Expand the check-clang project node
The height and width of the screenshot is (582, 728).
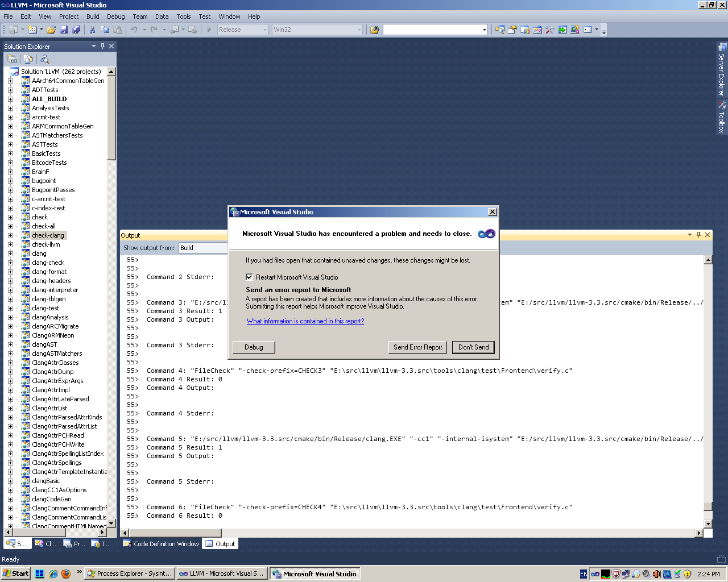(x=10, y=235)
